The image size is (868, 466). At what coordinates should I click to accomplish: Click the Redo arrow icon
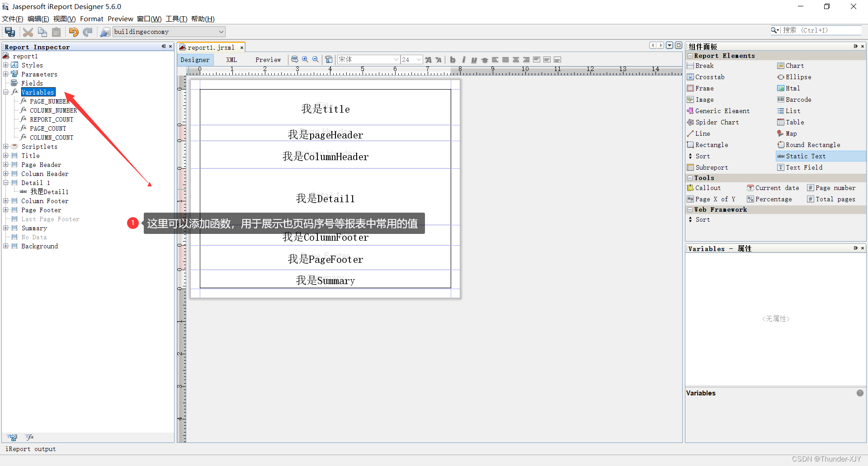[x=88, y=32]
